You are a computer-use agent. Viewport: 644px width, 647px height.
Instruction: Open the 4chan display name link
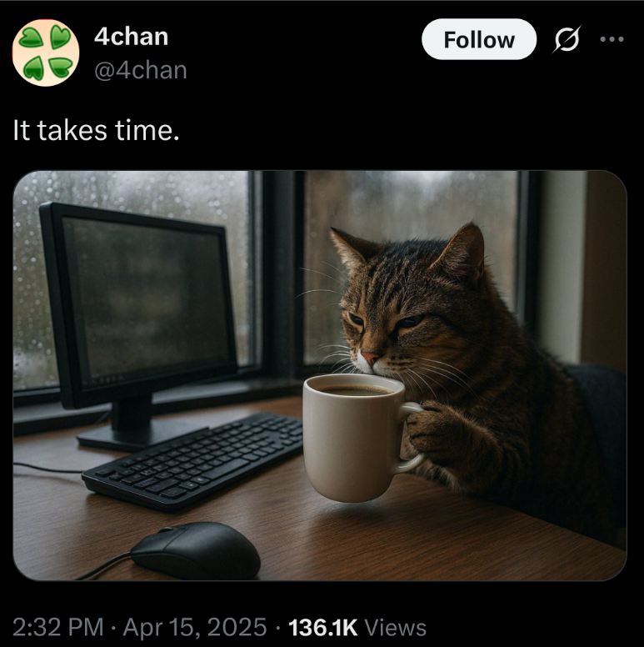click(x=131, y=37)
